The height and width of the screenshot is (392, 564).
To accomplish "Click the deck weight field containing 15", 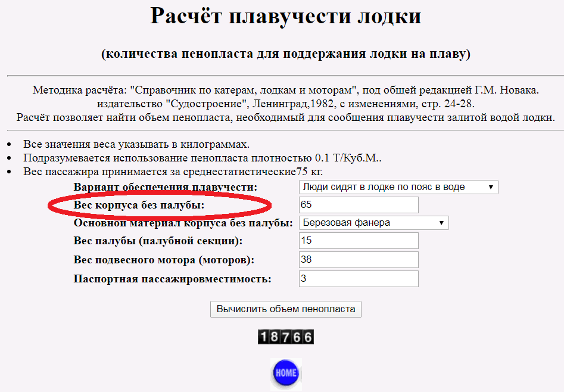I will (x=359, y=241).
